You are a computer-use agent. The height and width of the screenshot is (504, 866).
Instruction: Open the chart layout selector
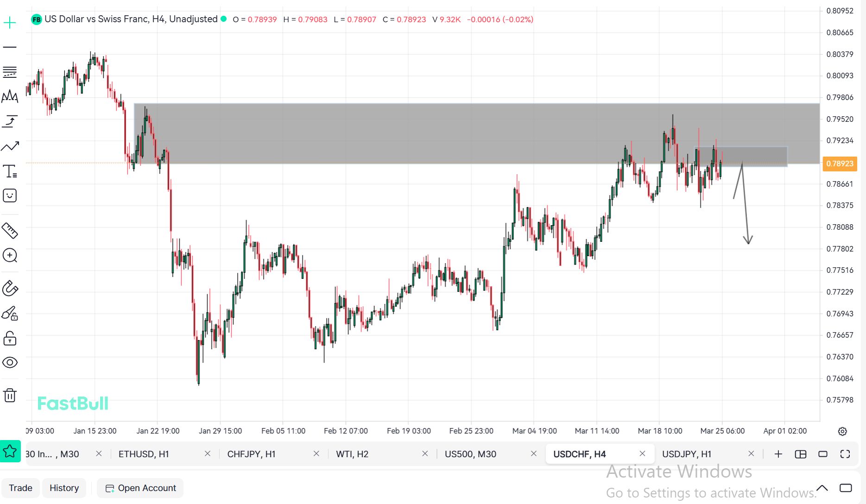pos(800,454)
